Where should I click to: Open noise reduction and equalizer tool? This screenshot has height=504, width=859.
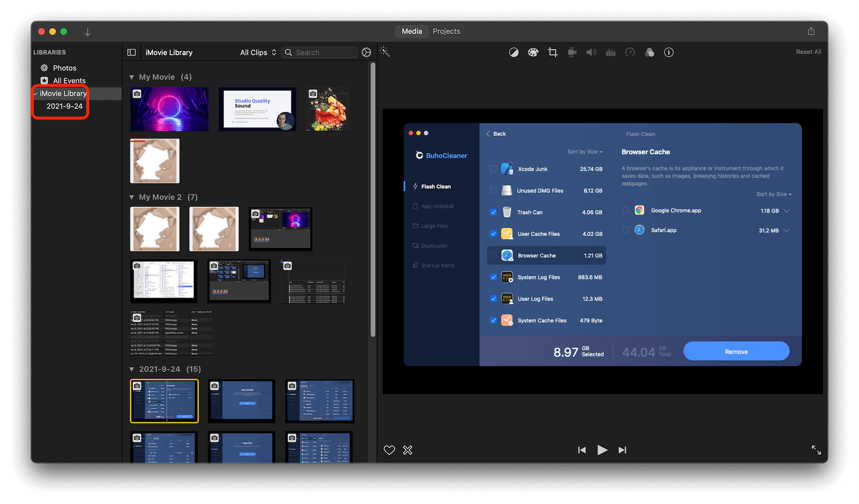coord(610,52)
